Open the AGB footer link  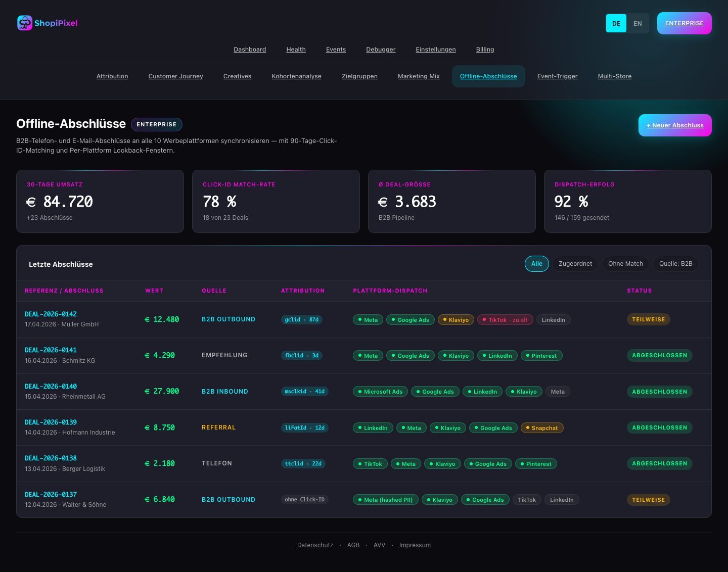(353, 545)
